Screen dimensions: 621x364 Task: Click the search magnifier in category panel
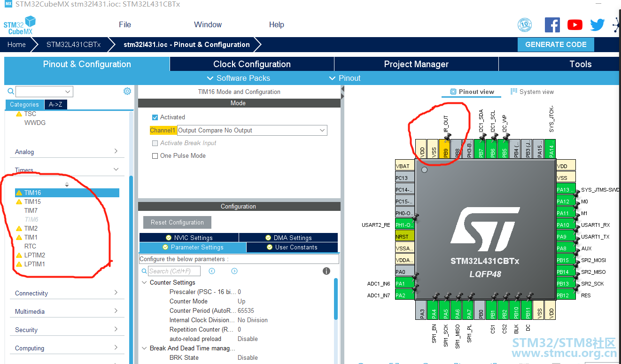click(x=11, y=92)
